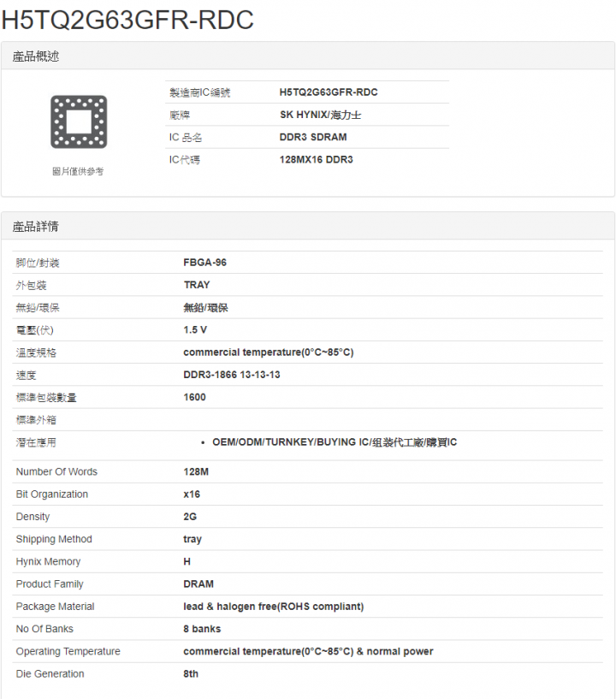Screen dimensions: 616x699
Task: Click the 廠牌 label
Action: coord(180,115)
